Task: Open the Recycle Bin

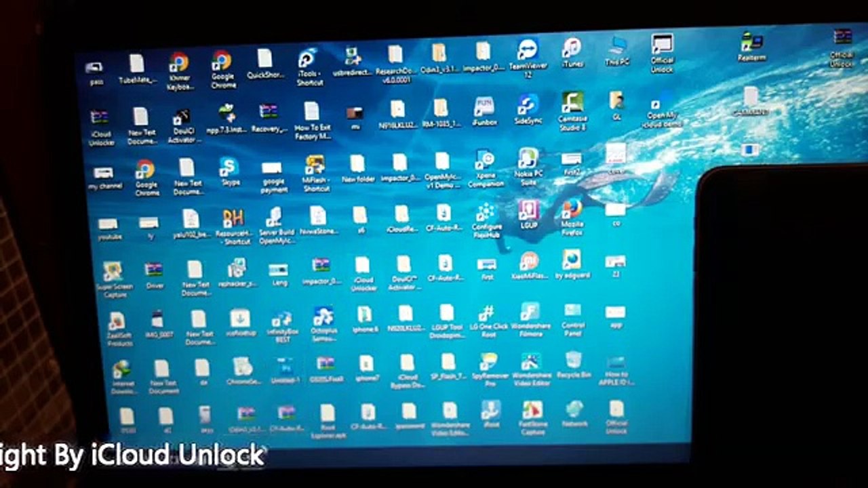Action: click(574, 365)
